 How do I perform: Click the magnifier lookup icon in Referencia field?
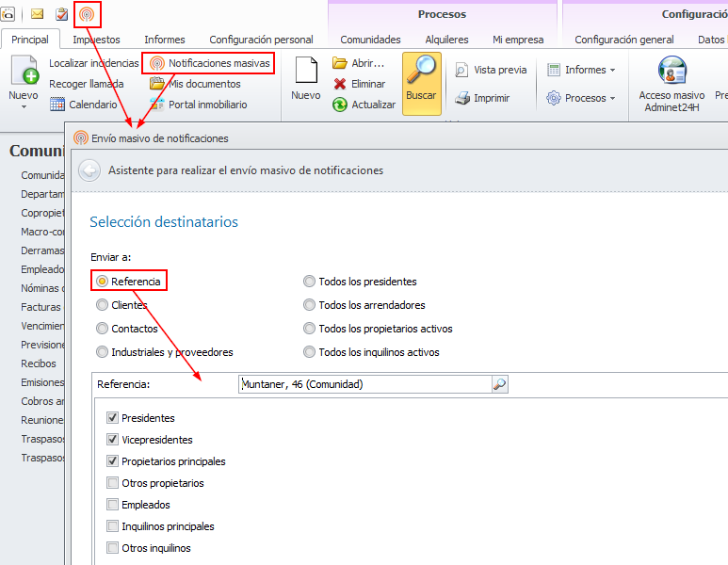[499, 384]
